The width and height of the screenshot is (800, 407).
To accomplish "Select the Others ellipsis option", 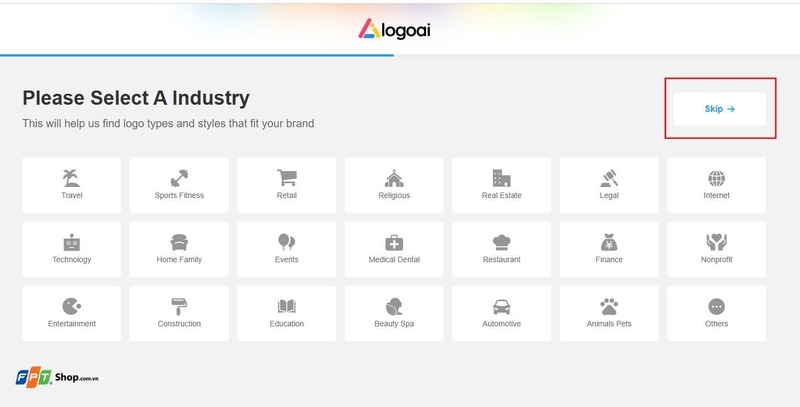I will pos(716,306).
